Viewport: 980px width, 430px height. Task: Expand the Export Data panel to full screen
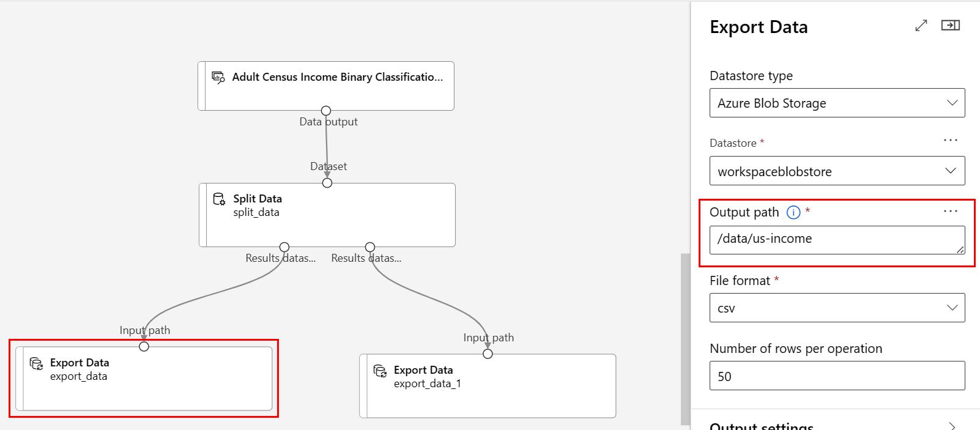pos(921,26)
